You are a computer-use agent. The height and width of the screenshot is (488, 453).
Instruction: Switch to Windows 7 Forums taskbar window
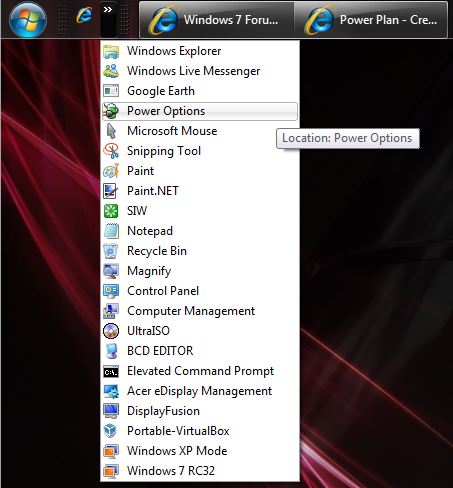click(216, 20)
